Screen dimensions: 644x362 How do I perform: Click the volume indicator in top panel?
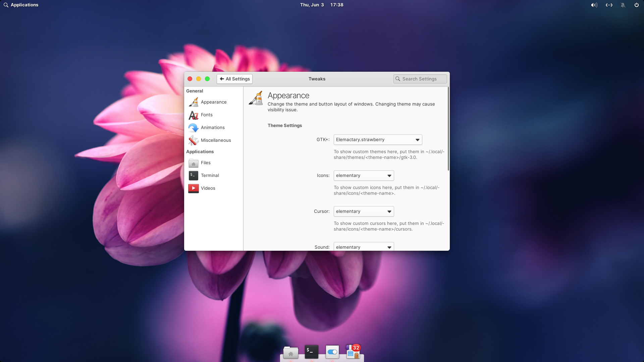[x=594, y=5]
